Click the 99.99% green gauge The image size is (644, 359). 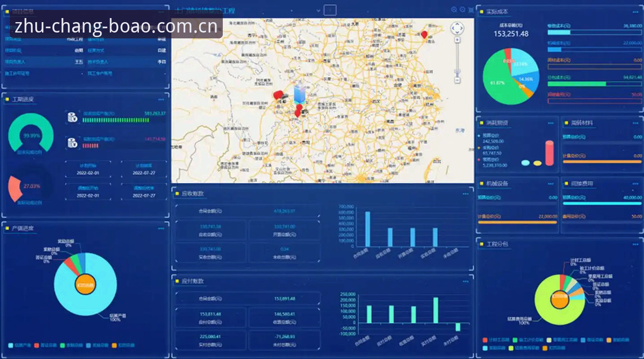(x=31, y=132)
